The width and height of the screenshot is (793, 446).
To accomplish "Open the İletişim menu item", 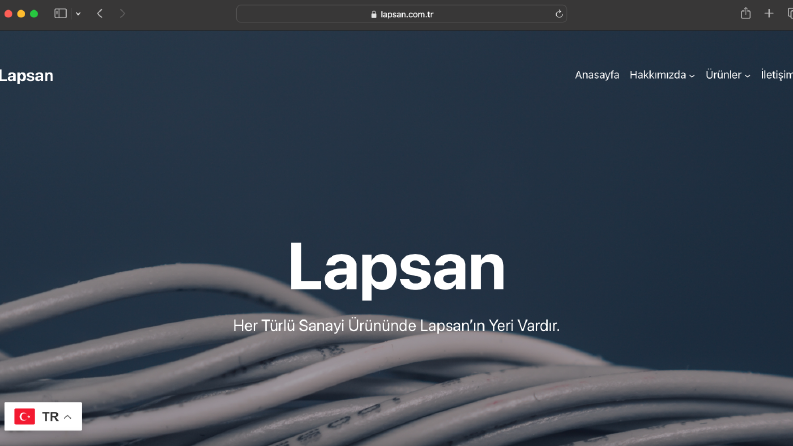I will [777, 75].
